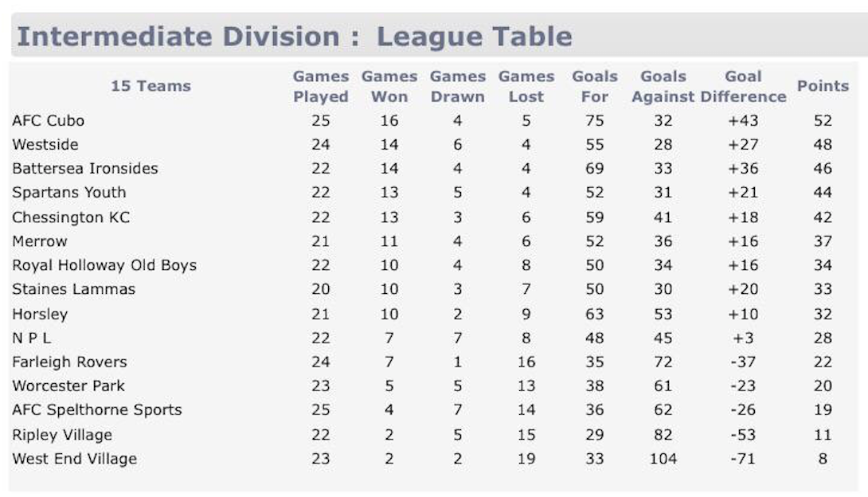
Task: Click the Spartans Youth team row label
Action: tap(69, 193)
